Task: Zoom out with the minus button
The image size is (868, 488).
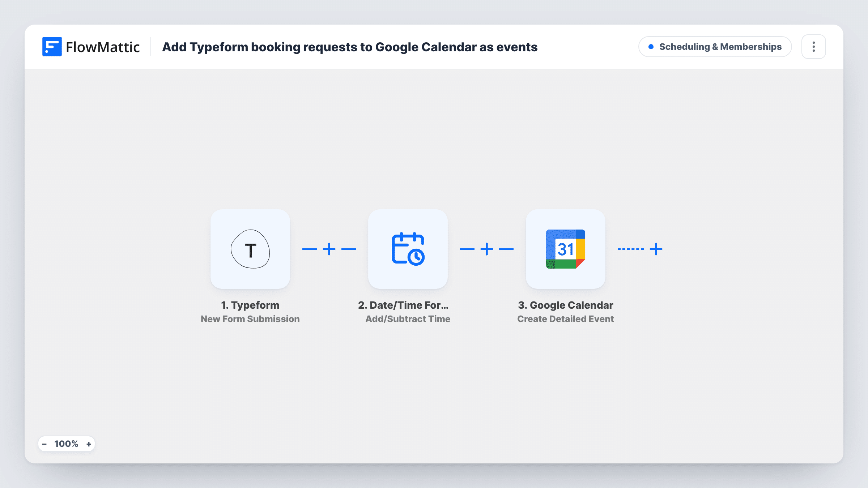Action: pos(44,444)
